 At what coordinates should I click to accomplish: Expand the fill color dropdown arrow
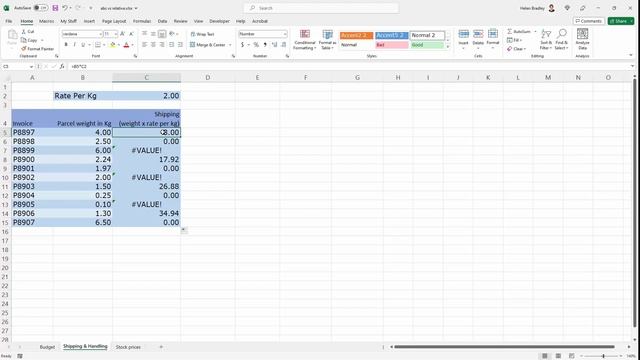point(119,45)
